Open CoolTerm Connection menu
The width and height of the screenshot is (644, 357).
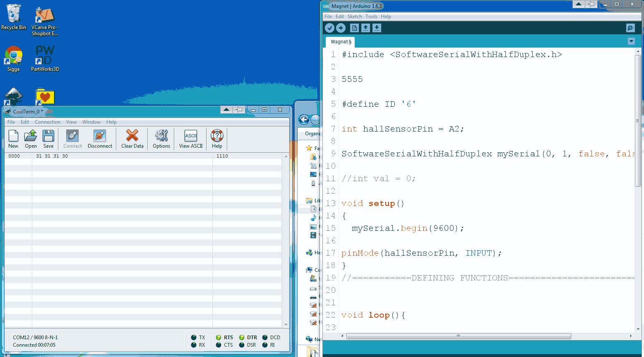[48, 122]
